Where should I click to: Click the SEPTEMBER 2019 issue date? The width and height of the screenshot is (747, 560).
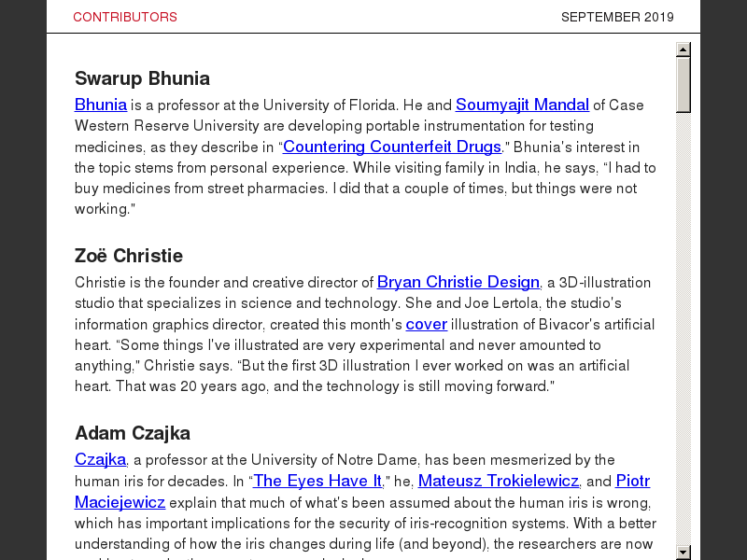click(x=617, y=17)
